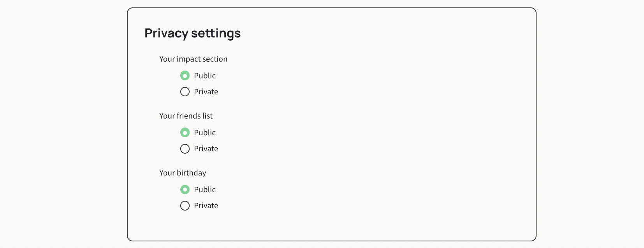Click Private label text under Your birthday
644x248 pixels.
206,205
